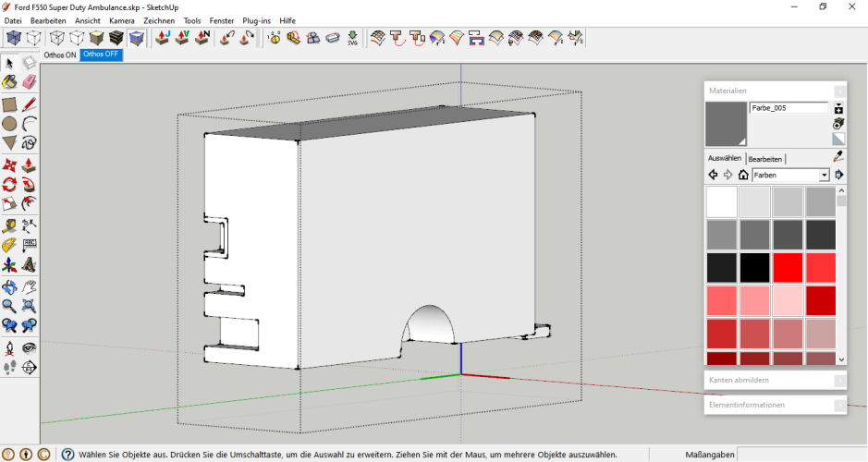The width and height of the screenshot is (868, 462).
Task: Click the materials Back arrow
Action: tap(713, 175)
